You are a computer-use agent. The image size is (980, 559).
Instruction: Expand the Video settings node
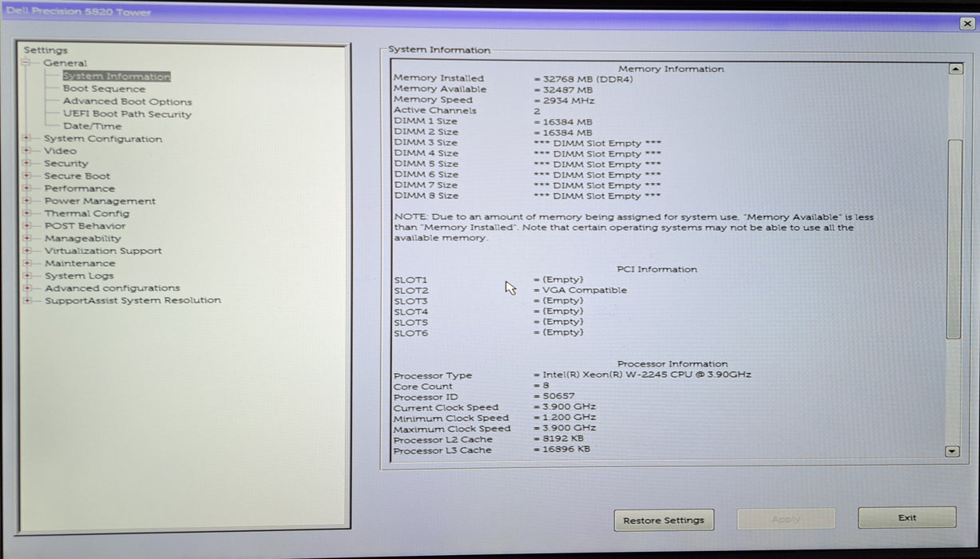click(x=26, y=151)
